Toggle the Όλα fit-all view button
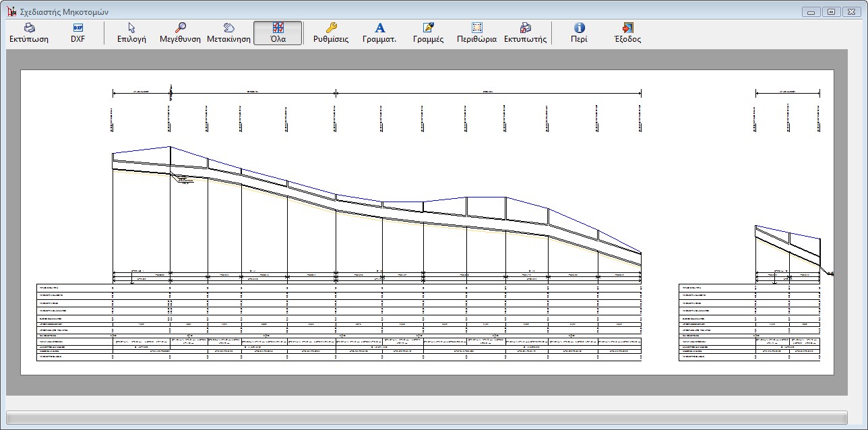Screen dimensions: 868x430 click(x=278, y=32)
